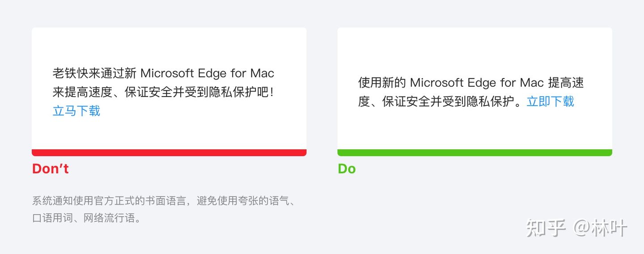Click the 立即下载 link

click(x=550, y=102)
